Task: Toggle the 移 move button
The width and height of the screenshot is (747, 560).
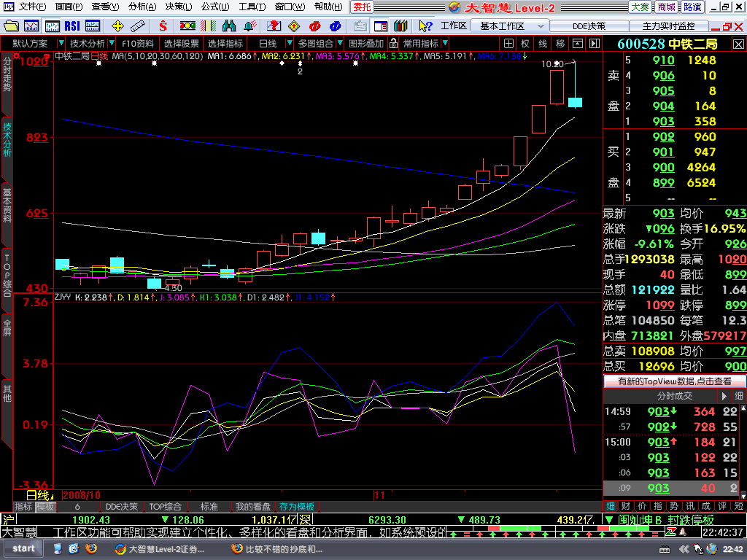Action: (560, 44)
